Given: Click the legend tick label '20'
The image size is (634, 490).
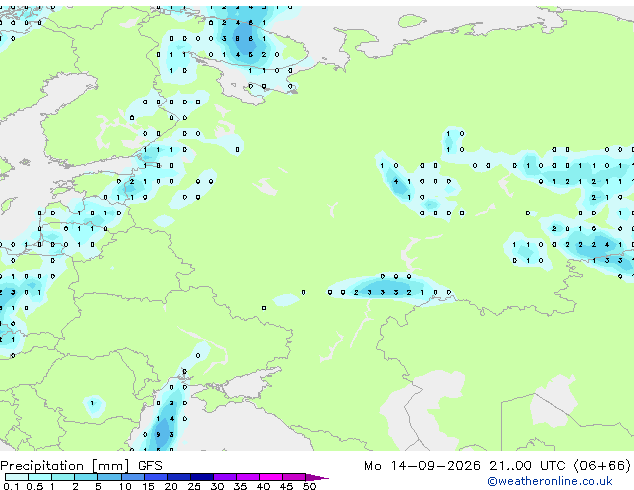Looking at the screenshot, I should click(171, 486).
